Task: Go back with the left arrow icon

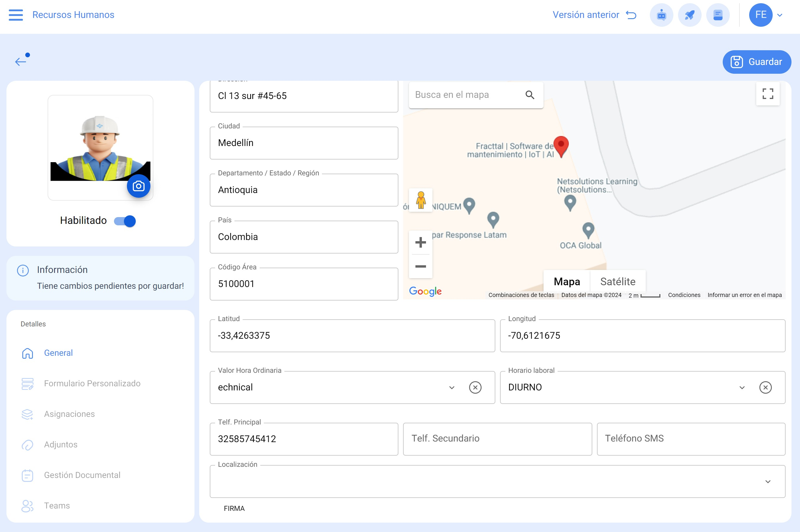Action: coord(20,61)
